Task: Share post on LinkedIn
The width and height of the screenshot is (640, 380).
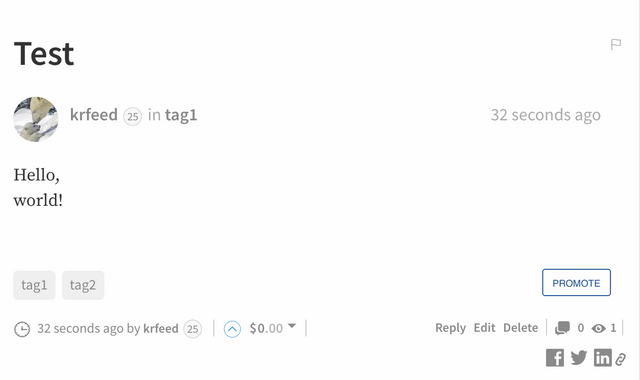Action: coord(602,358)
